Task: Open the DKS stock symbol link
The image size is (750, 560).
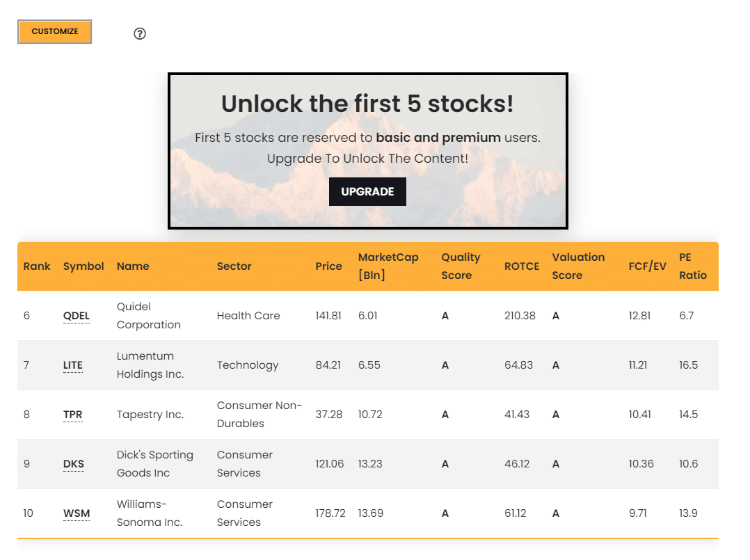Action: tap(74, 464)
